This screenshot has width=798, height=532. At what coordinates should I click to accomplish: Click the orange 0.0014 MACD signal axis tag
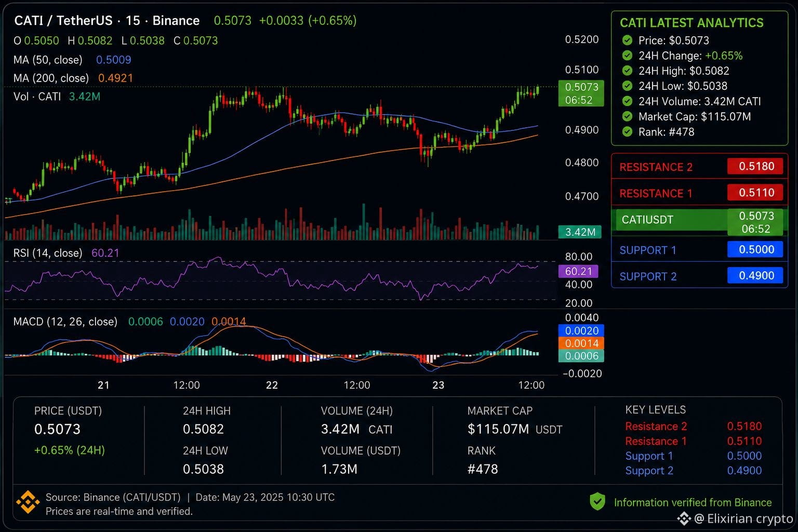581,343
